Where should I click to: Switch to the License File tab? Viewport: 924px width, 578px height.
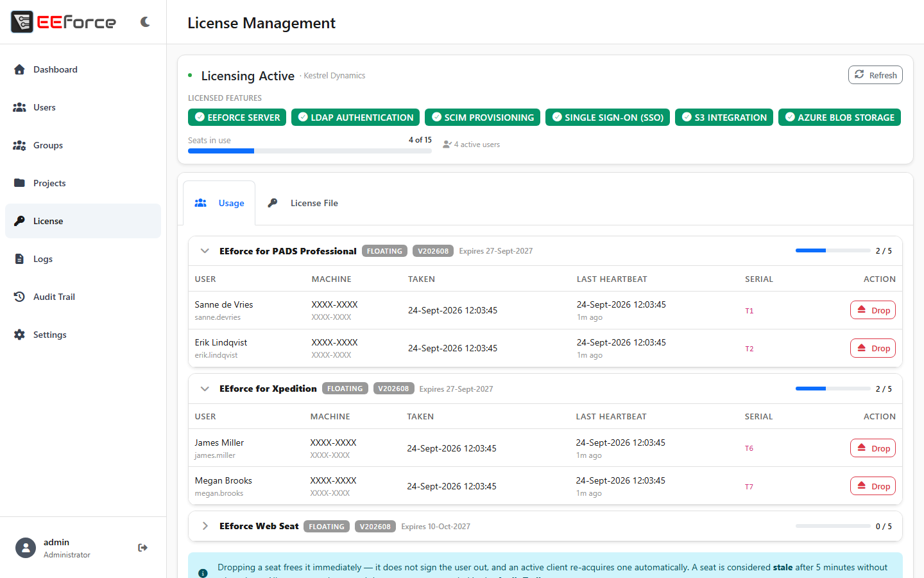tap(303, 203)
